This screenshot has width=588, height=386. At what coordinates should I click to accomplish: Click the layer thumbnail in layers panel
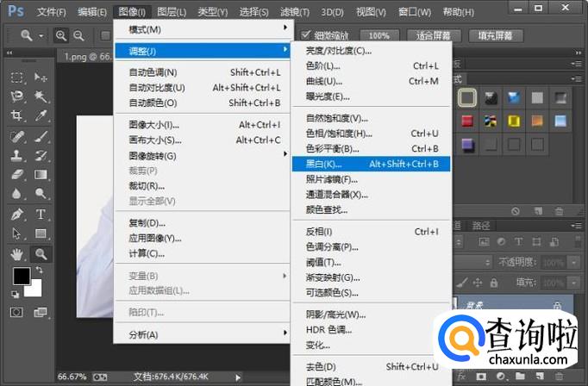tap(456, 303)
